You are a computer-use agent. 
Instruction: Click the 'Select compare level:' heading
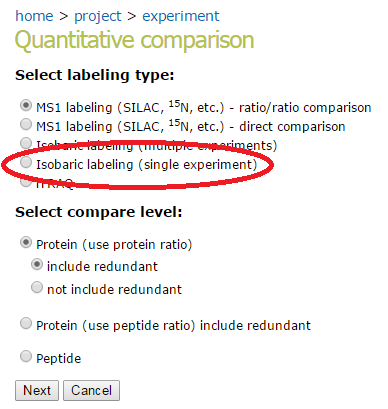99,212
